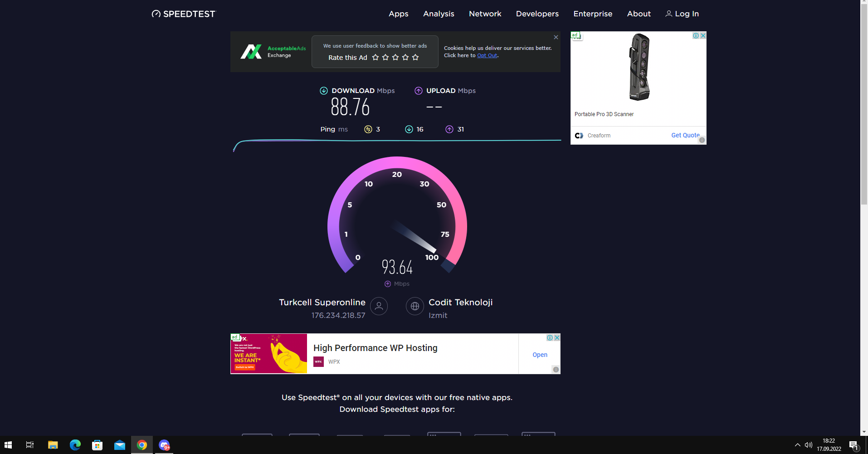This screenshot has height=454, width=868.
Task: Click the page vertical scrollbar
Action: click(x=864, y=104)
